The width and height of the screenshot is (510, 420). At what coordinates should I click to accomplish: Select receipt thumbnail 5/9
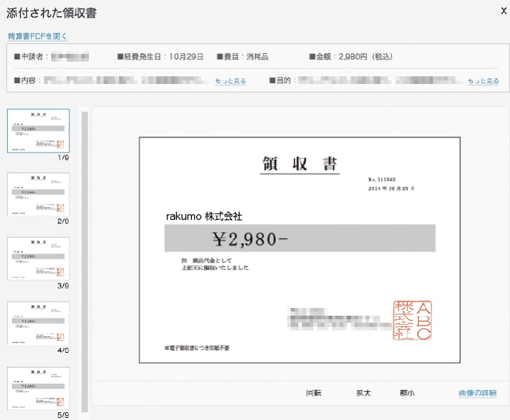[39, 388]
